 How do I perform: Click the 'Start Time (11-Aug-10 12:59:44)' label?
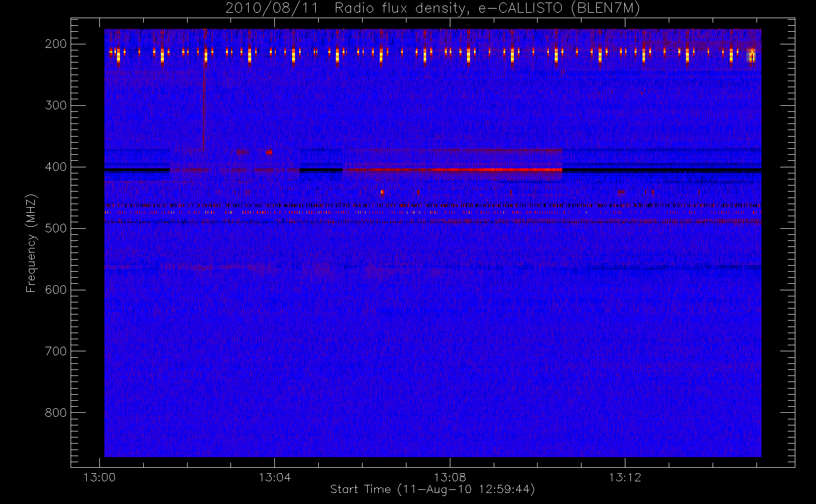pyautogui.click(x=432, y=489)
